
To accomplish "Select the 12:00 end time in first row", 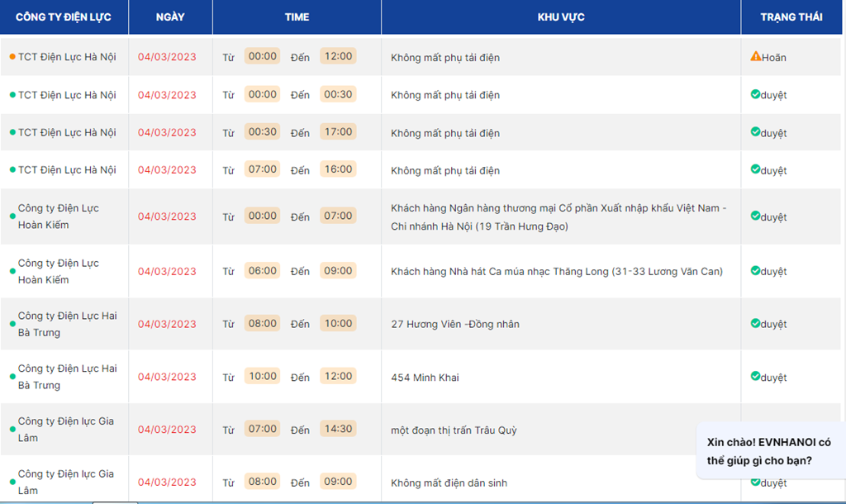I will pos(338,56).
